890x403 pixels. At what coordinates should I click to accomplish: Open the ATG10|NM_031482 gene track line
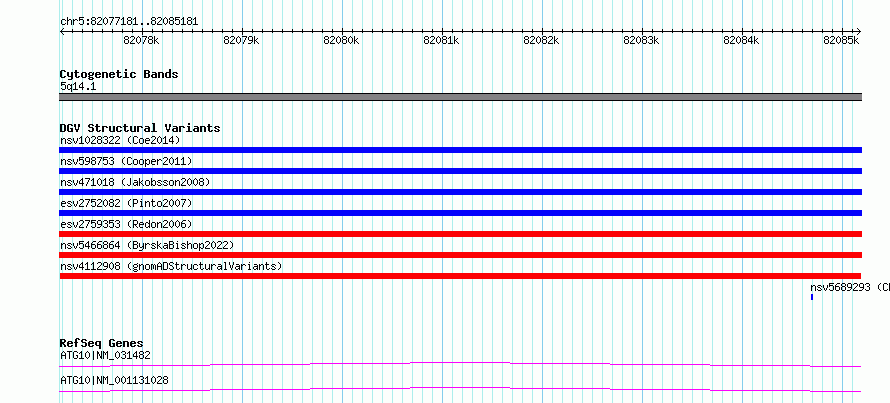(x=460, y=364)
